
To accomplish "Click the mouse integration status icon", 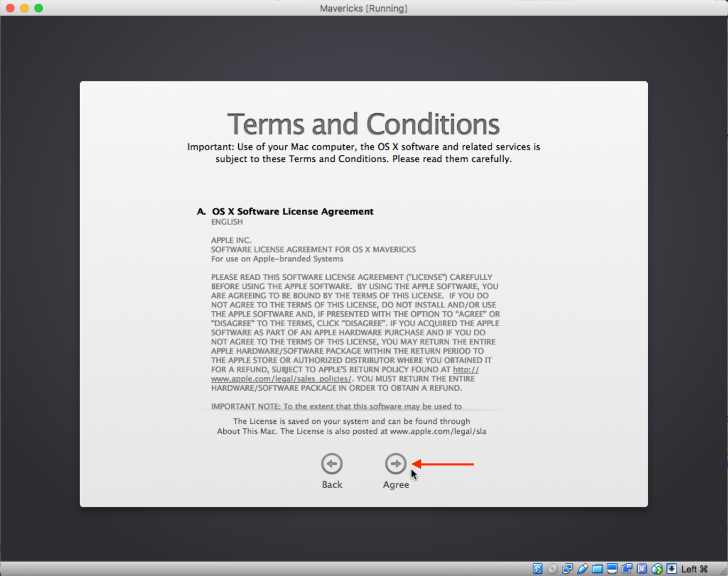I will tap(657, 569).
